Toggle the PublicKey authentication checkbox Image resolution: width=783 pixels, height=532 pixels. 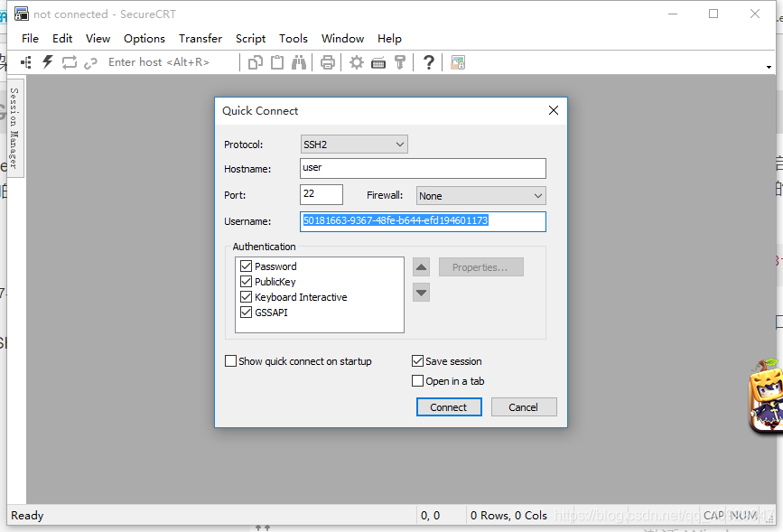tap(246, 281)
